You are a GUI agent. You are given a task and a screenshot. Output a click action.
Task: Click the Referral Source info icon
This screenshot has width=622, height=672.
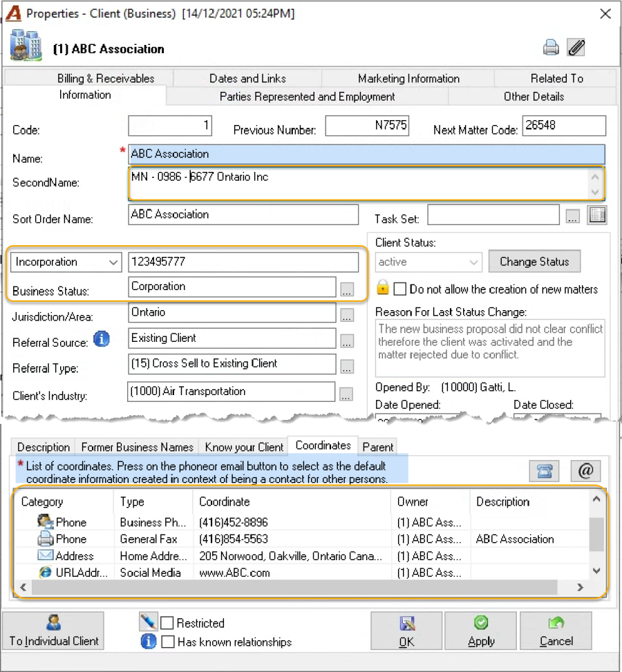[x=102, y=339]
